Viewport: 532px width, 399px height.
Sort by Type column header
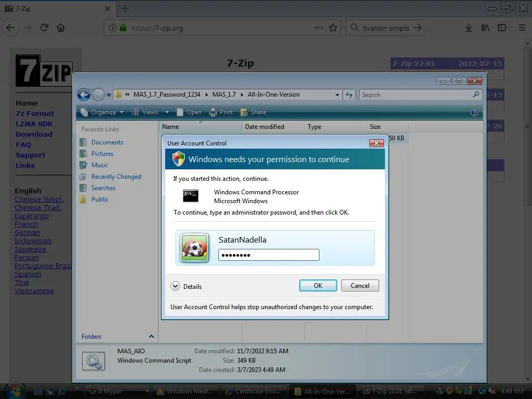(335, 127)
